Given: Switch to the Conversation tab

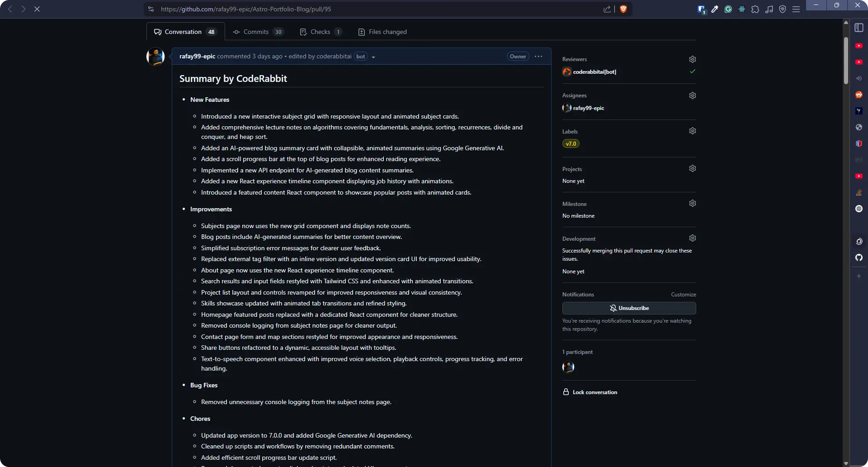Looking at the screenshot, I should tap(185, 32).
